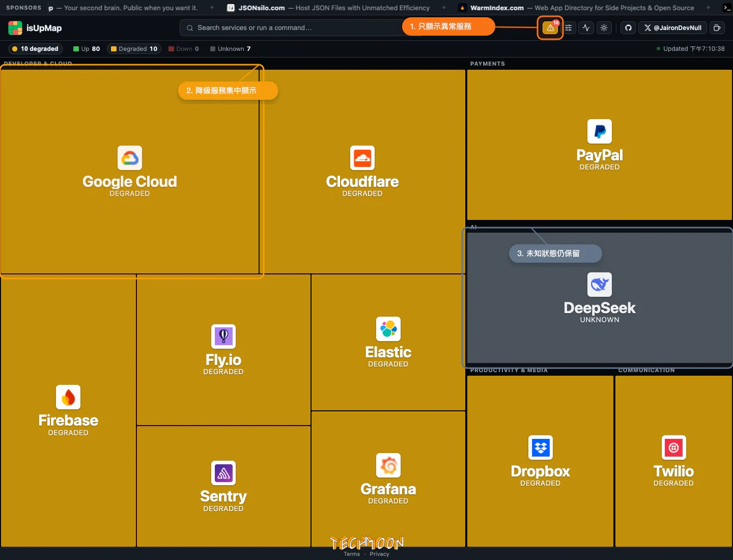The image size is (733, 560).
Task: Click the Dropbox name label
Action: point(541,471)
